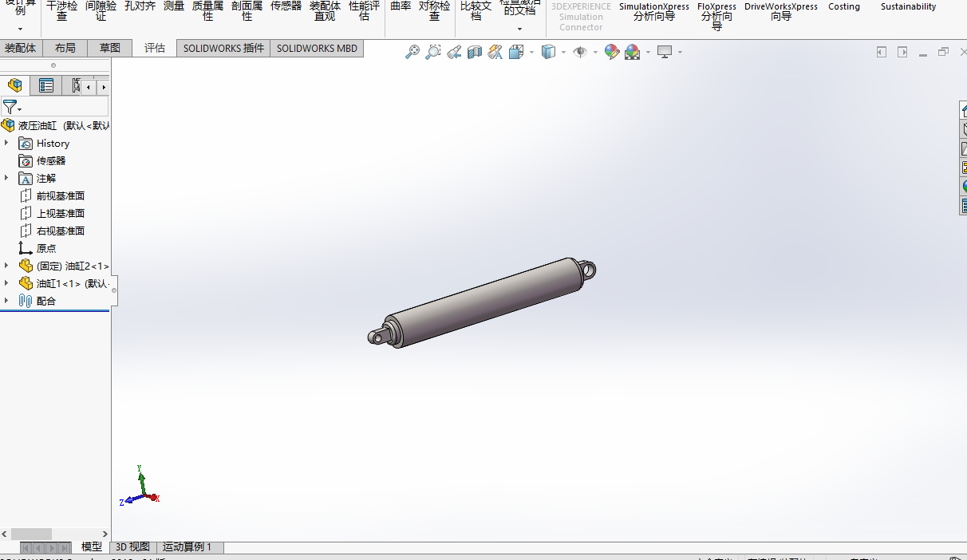
Task: Click the Previous View icon
Action: point(454,52)
